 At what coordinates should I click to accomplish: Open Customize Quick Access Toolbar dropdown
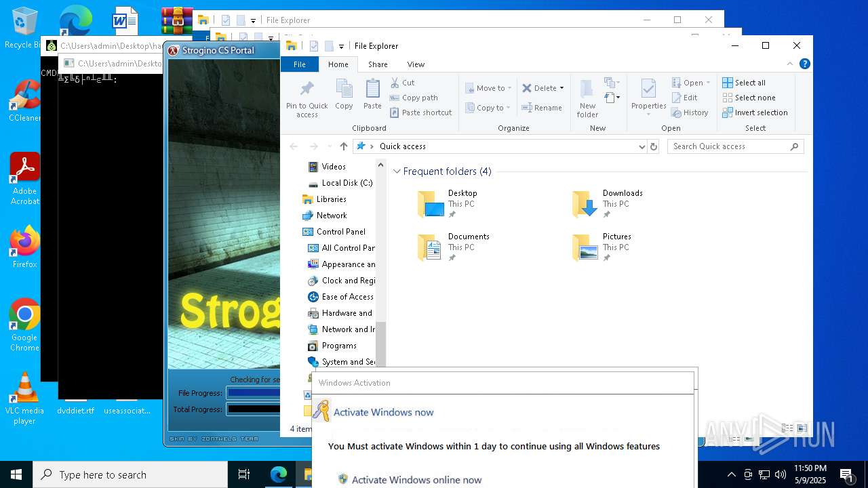click(x=341, y=46)
